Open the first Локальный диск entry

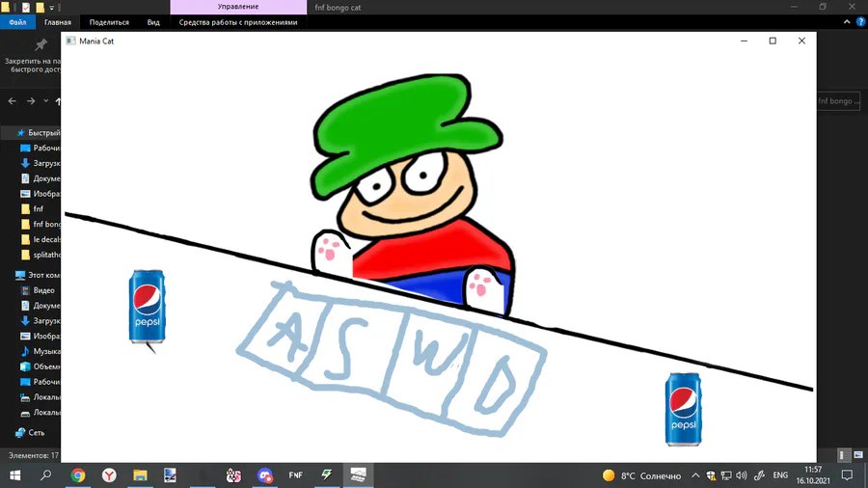40,397
